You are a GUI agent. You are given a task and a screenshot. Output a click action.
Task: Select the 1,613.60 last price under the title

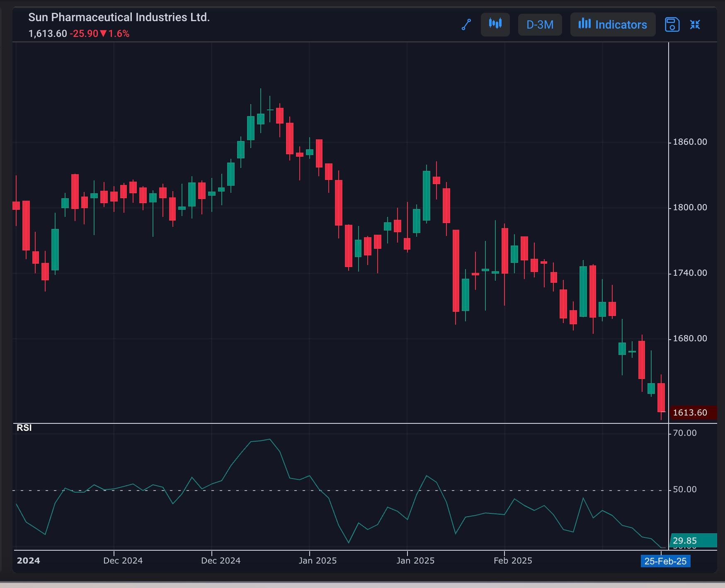pyautogui.click(x=48, y=34)
